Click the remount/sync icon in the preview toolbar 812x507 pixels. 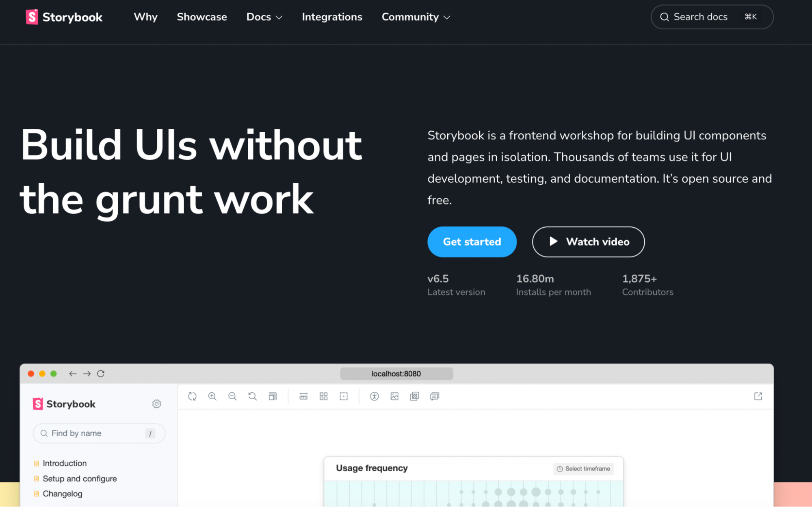click(x=192, y=396)
